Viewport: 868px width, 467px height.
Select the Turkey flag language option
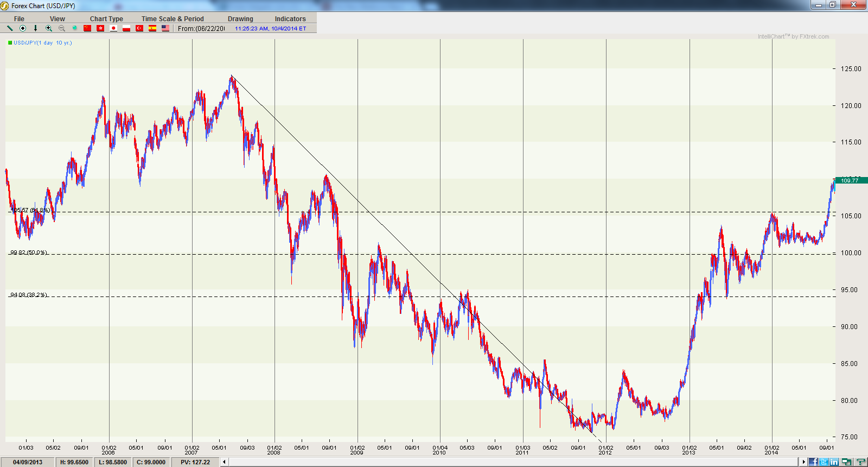(x=139, y=28)
